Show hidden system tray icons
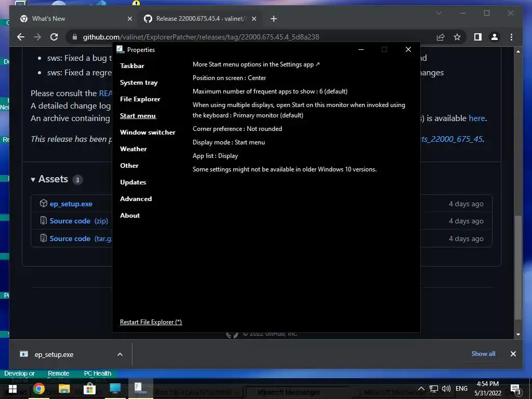Screen dimensions: 532x399 click(421, 389)
